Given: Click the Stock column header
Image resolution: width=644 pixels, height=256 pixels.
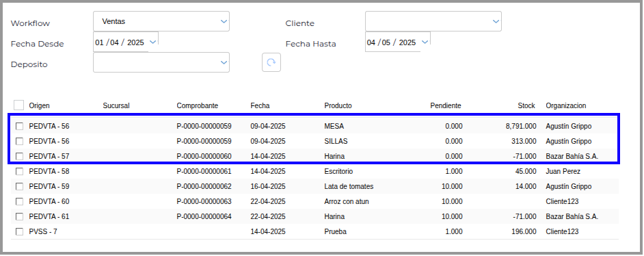Looking at the screenshot, I should tap(526, 105).
